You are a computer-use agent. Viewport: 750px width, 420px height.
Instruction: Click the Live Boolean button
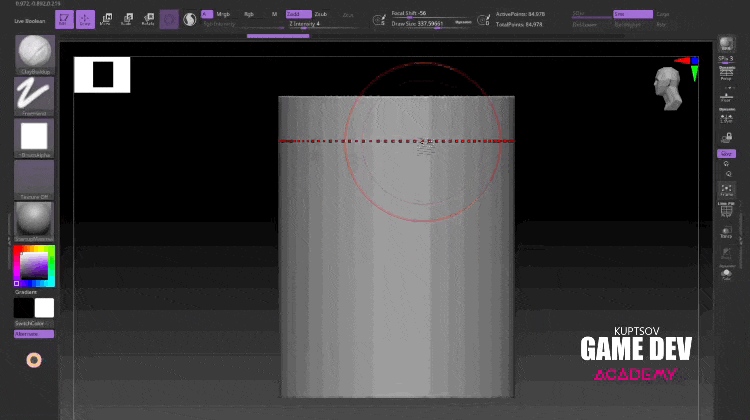[x=30, y=21]
